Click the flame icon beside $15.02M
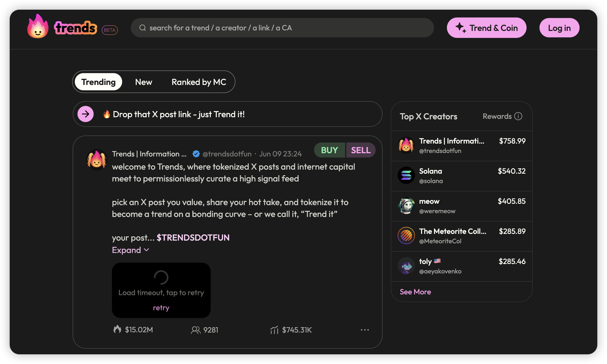607x364 pixels. (x=117, y=329)
